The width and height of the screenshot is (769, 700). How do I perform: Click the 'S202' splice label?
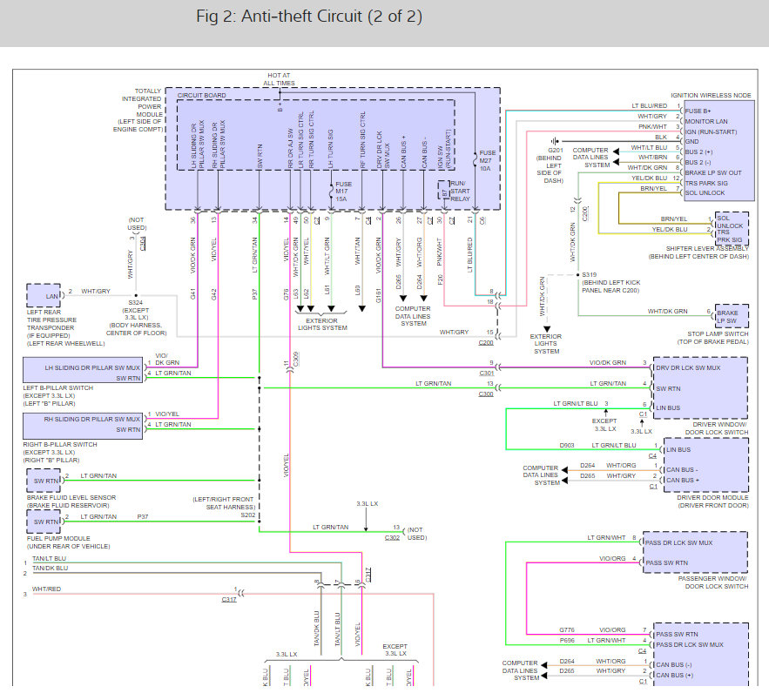[248, 515]
